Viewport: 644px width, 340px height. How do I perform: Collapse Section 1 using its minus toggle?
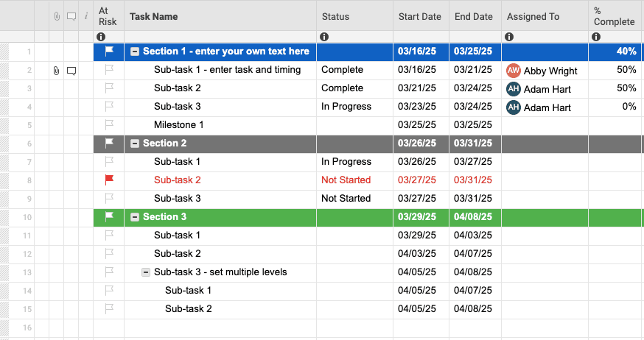135,52
